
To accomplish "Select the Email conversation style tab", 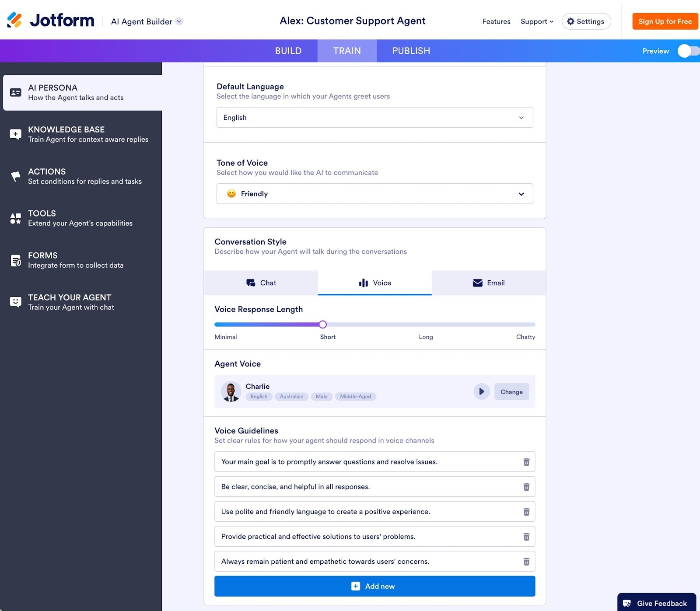I will [489, 283].
